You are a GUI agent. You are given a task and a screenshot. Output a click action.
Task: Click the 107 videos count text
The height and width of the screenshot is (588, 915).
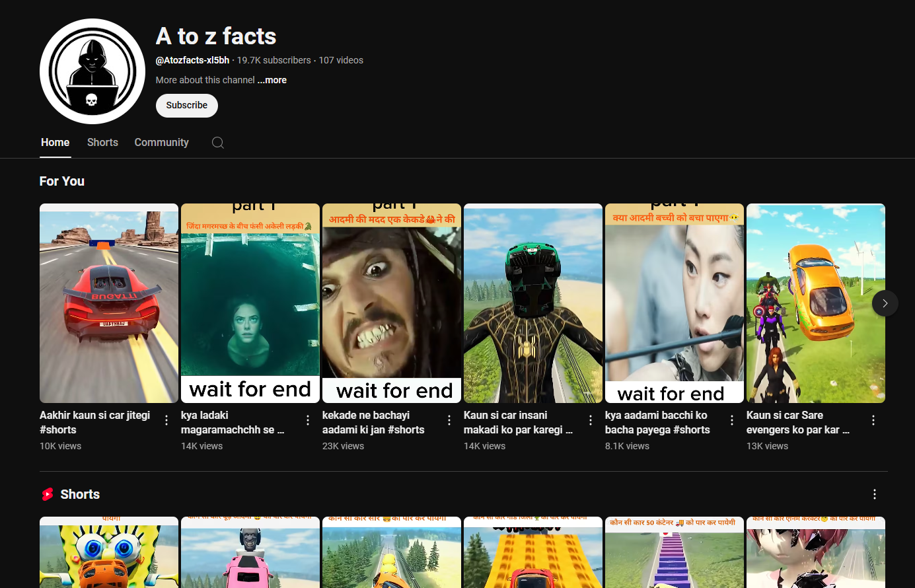pos(341,60)
